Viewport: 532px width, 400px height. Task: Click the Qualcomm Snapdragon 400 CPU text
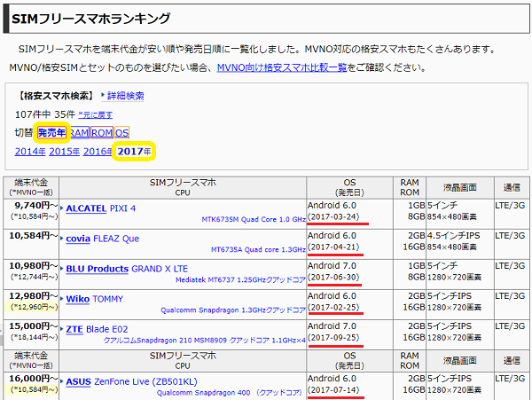[x=229, y=393]
